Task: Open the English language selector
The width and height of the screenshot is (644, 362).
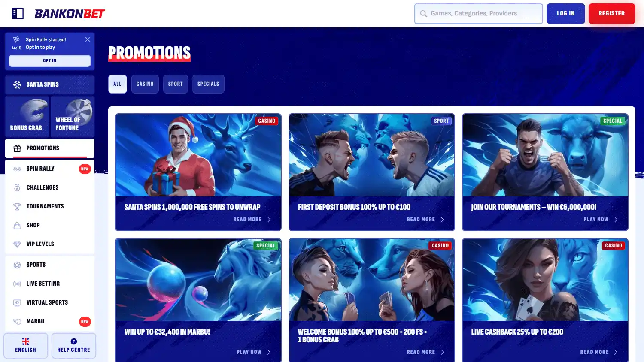Action: (26, 346)
